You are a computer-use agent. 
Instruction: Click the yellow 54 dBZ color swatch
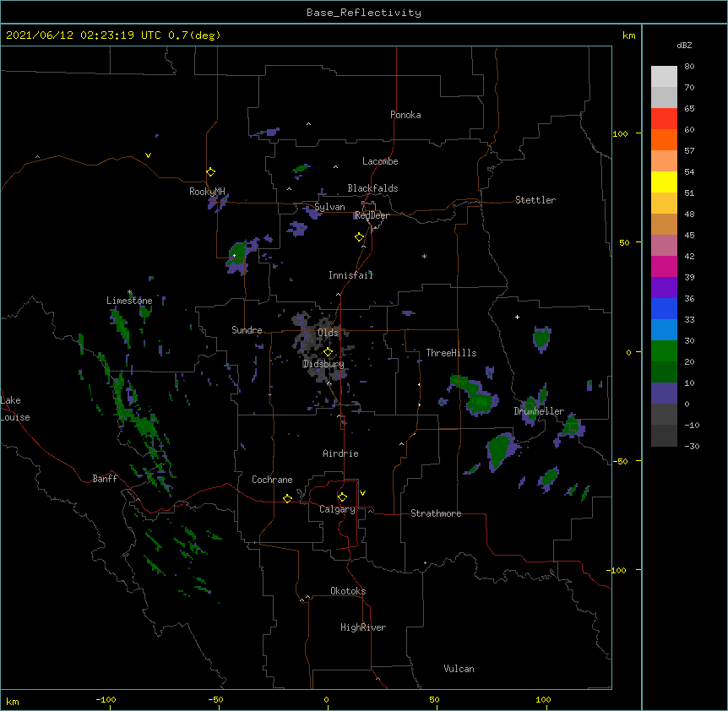(x=664, y=182)
